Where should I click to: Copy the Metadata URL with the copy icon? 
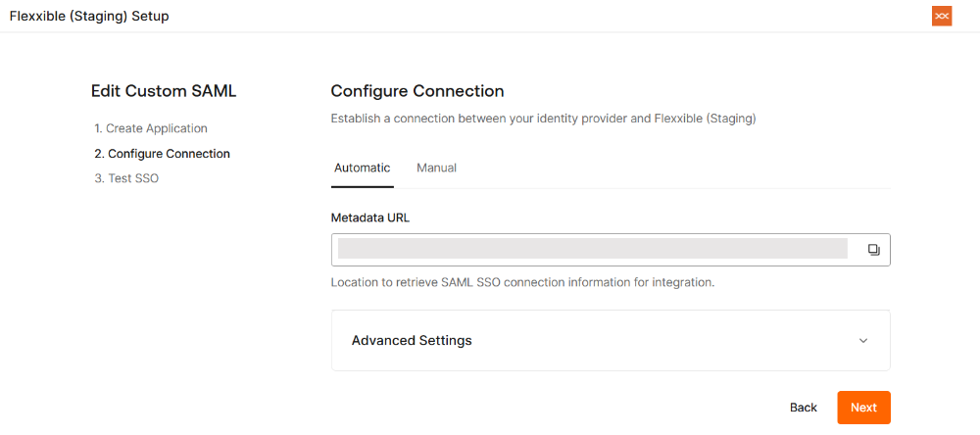(873, 250)
